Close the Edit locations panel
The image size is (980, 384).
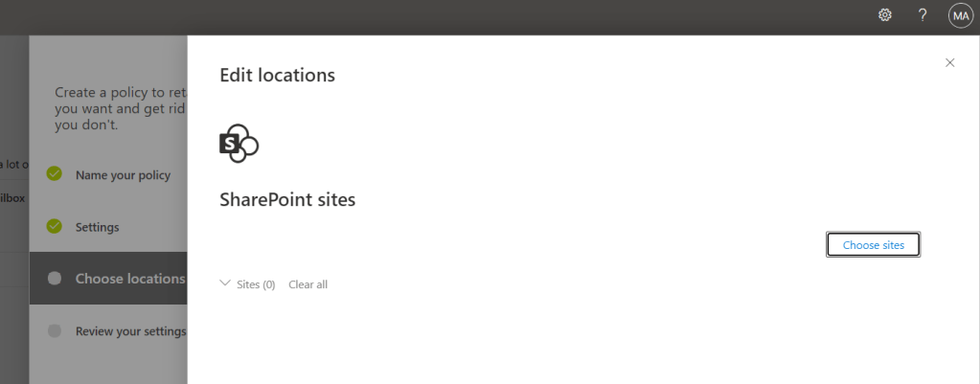tap(950, 63)
